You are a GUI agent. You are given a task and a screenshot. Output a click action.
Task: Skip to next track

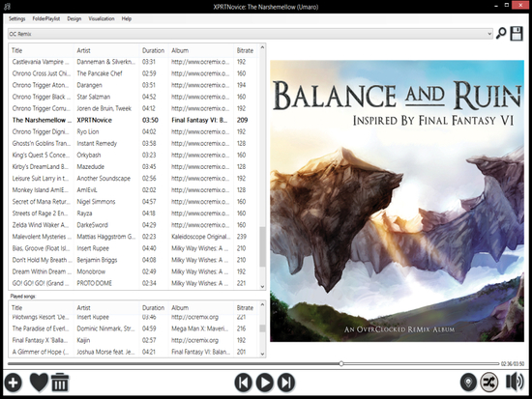(286, 383)
